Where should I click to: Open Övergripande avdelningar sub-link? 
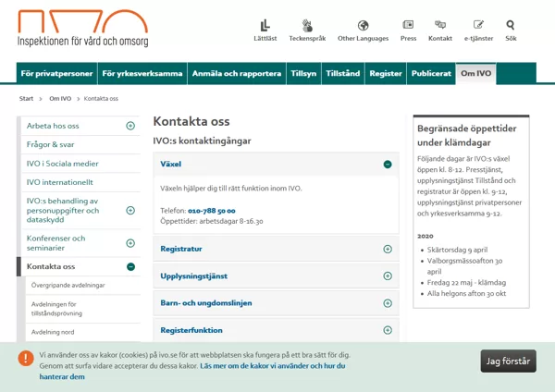pyautogui.click(x=68, y=286)
